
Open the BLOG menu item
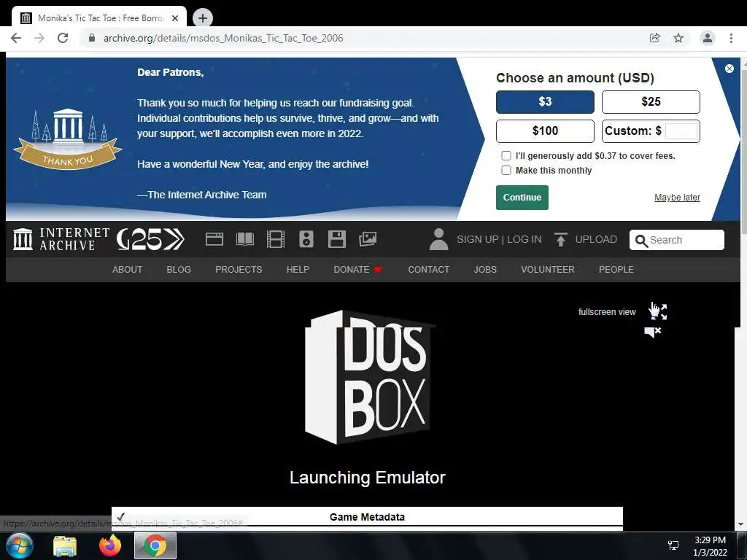179,270
